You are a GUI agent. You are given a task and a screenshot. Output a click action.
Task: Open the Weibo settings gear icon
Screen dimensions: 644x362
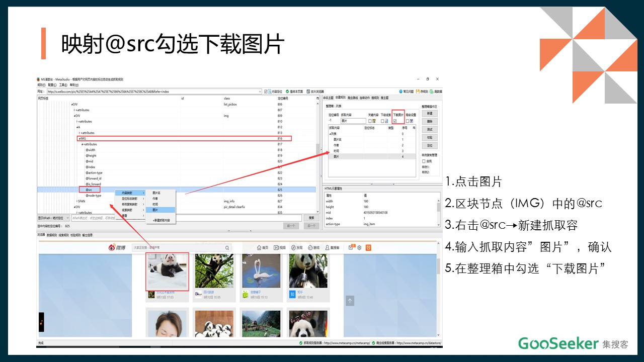pos(359,248)
